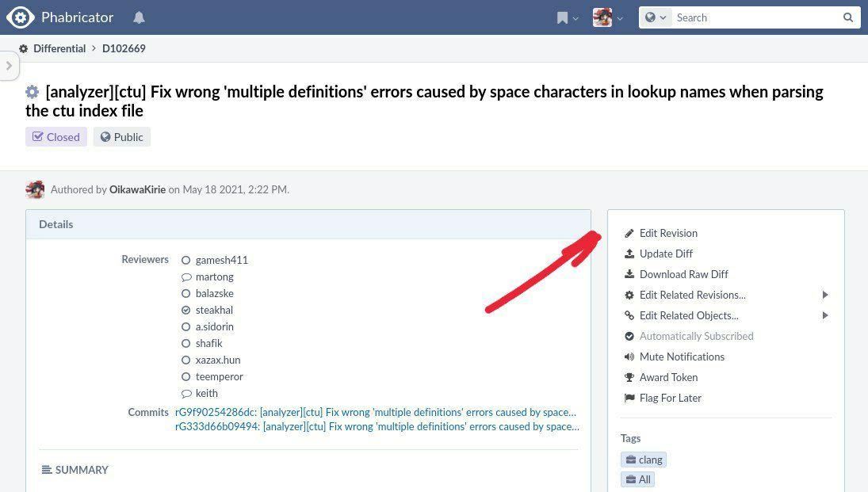Click the status circle next to gamesh411

186,260
